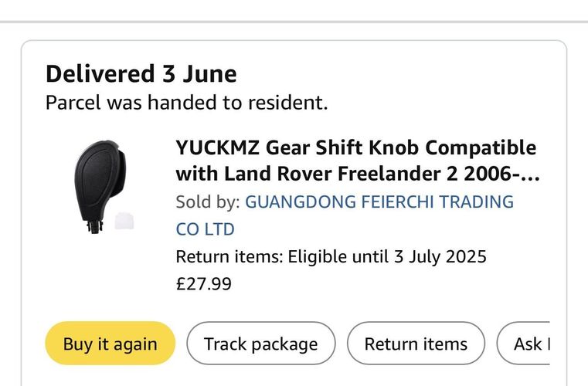Click the Buy it again button
This screenshot has height=386, width=588.
[x=110, y=343]
